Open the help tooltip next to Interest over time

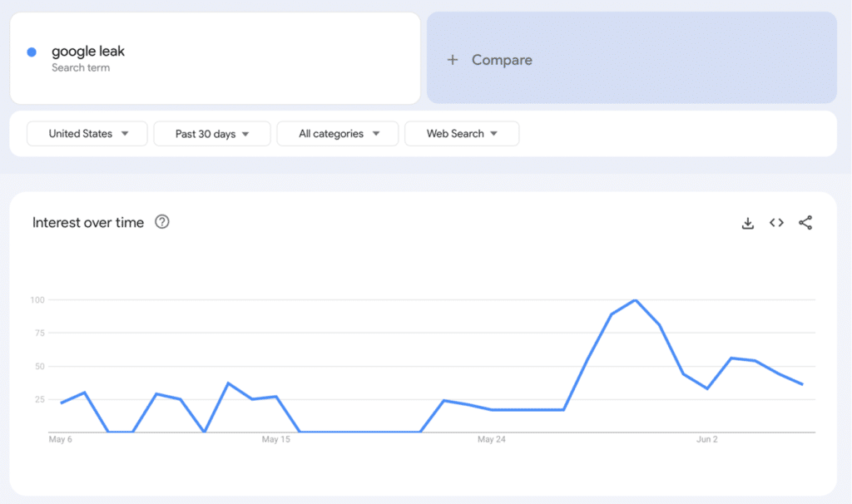click(162, 222)
